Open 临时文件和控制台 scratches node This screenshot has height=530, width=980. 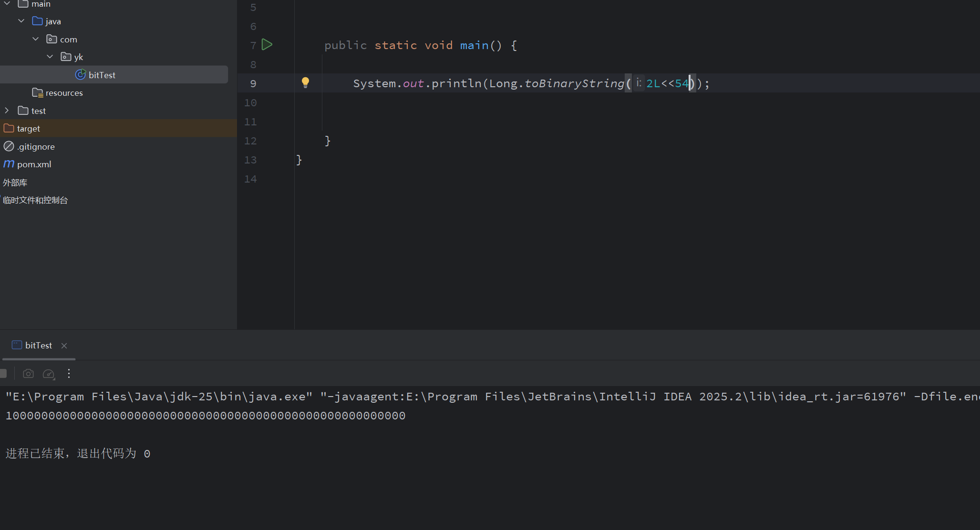(35, 200)
